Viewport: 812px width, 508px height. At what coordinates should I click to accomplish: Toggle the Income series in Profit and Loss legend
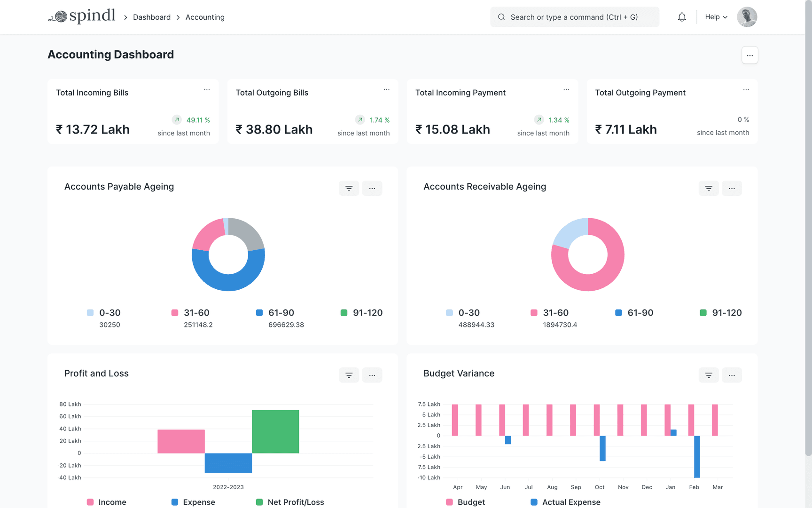112,502
